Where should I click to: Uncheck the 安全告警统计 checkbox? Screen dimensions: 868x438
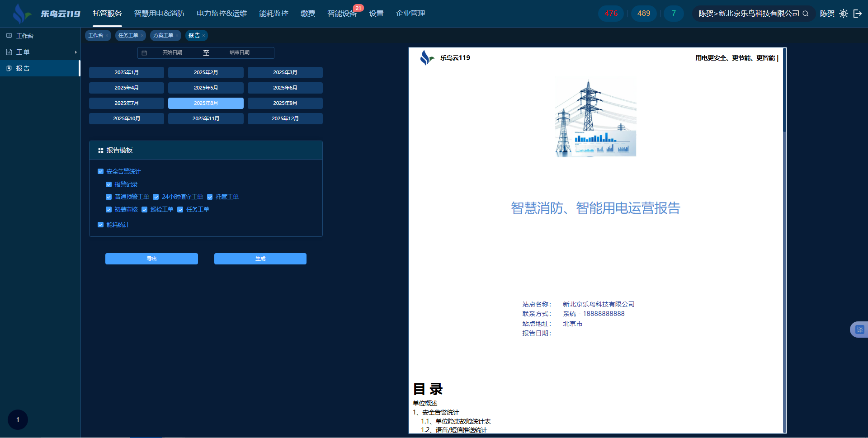[101, 171]
